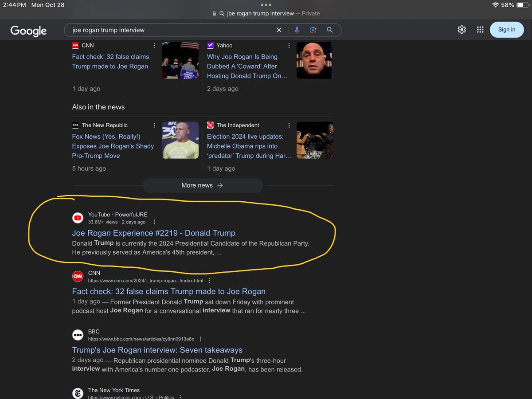532x399 pixels.
Task: Open New Republic article on Fox News exposes Rogan
Action: pos(113,146)
